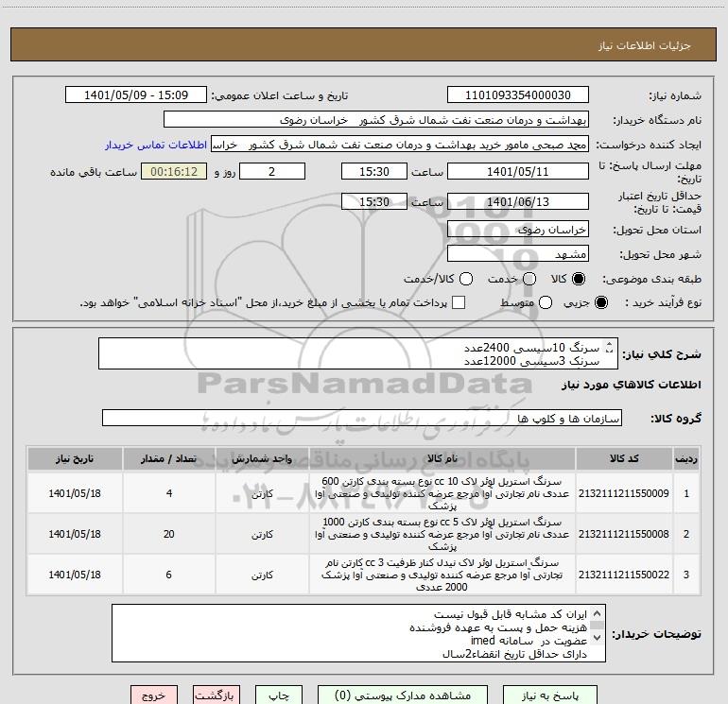Click the days remaining field showing 2
The width and height of the screenshot is (728, 704).
point(272,171)
